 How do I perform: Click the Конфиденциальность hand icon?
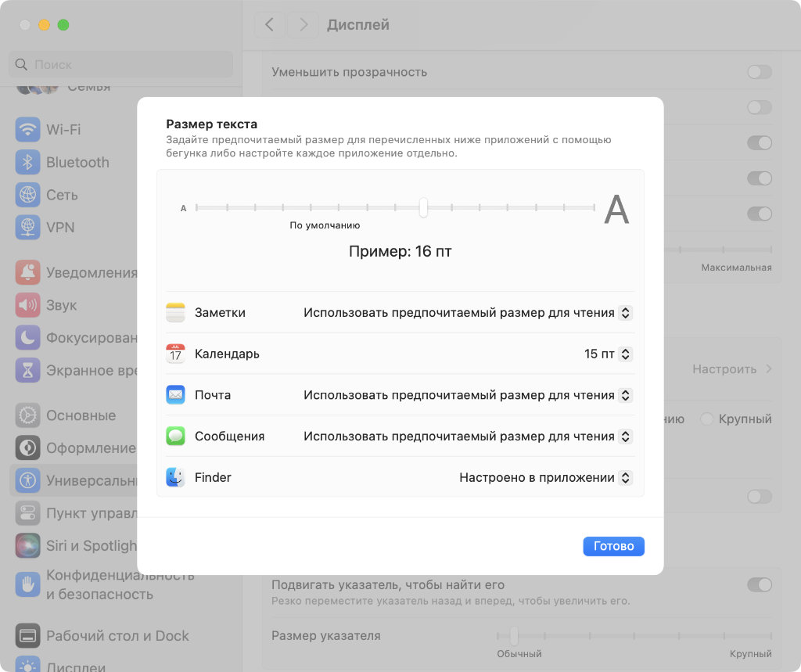click(27, 584)
